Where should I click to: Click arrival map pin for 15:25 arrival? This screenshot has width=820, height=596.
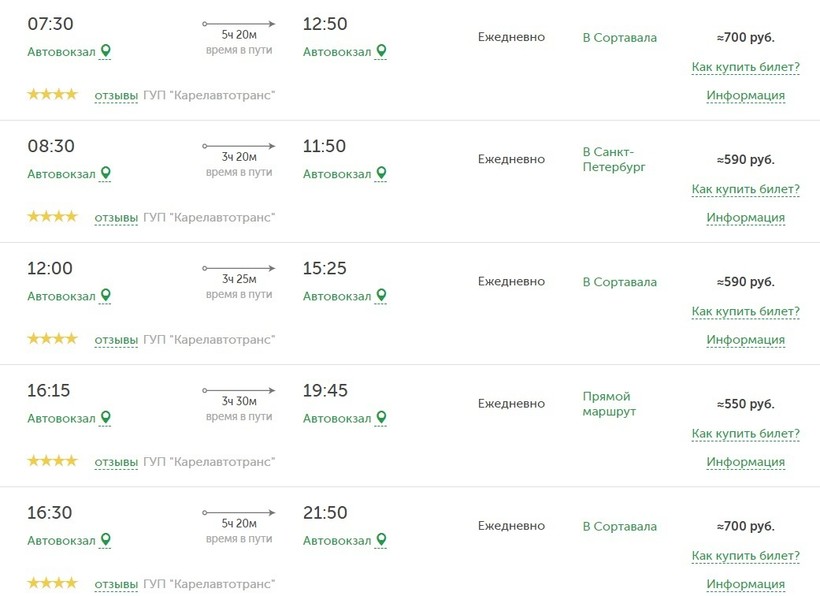[381, 295]
